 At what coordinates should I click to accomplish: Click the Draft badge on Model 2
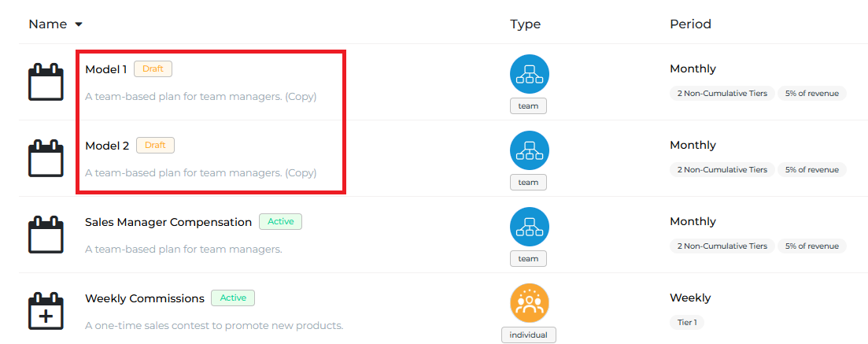(x=155, y=146)
